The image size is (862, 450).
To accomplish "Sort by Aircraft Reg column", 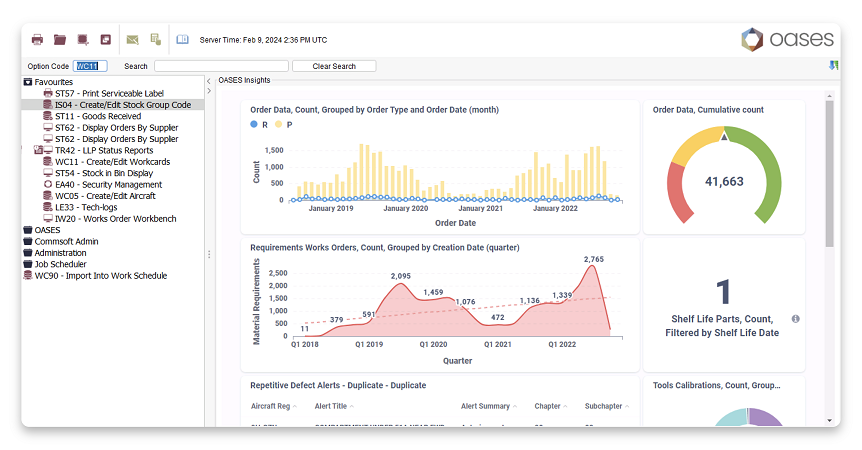I will pyautogui.click(x=273, y=406).
